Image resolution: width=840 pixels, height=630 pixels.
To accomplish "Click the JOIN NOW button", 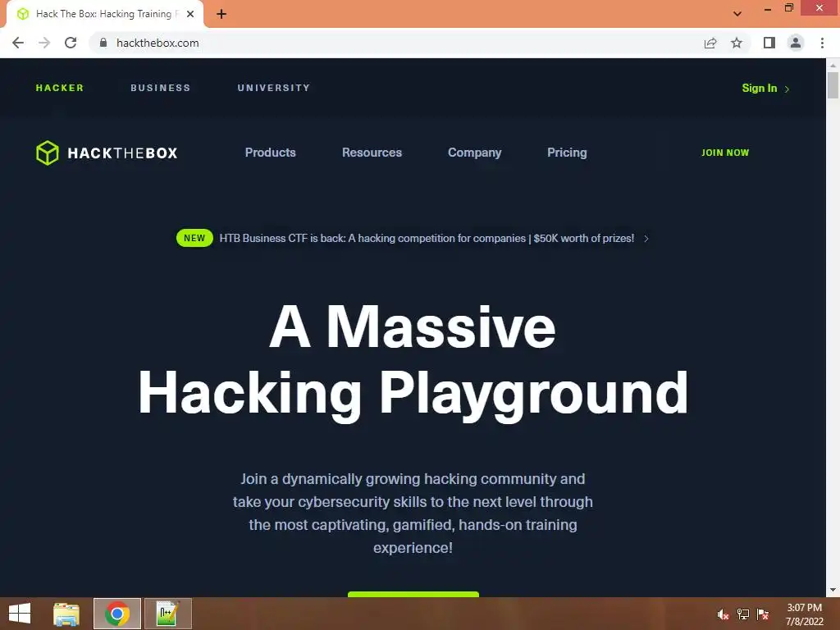I will (725, 153).
